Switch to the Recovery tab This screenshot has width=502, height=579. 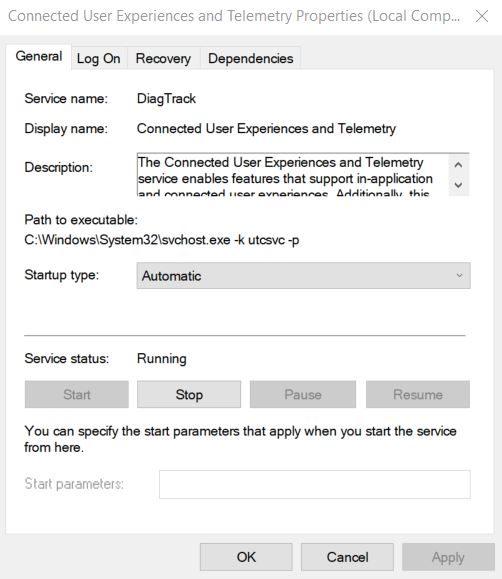pos(163,58)
